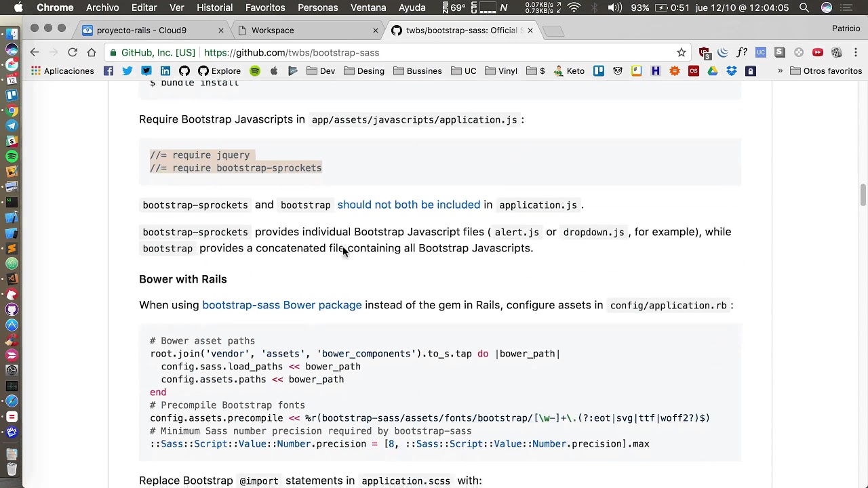
Task: Expand the Bussines bookmarks folder
Action: click(x=418, y=71)
